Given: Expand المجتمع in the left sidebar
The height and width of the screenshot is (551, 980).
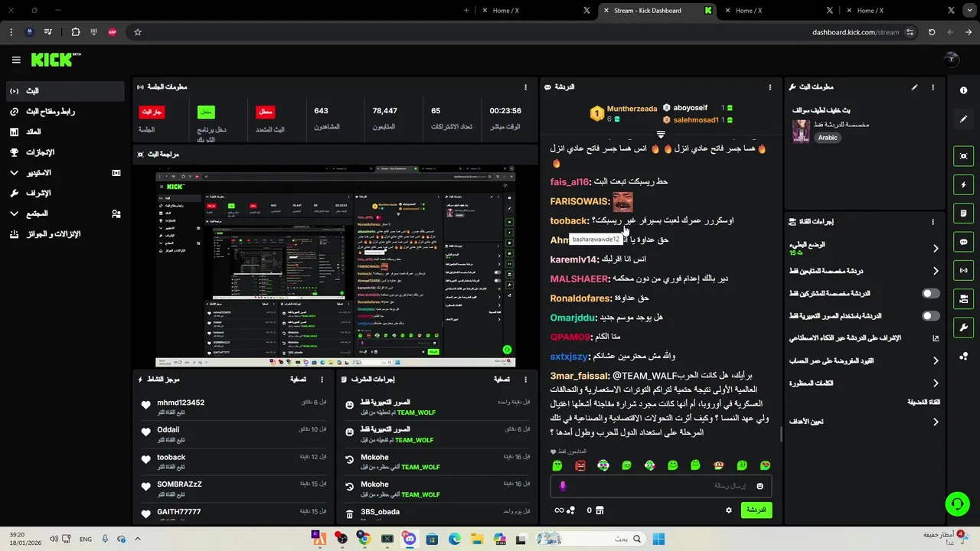Looking at the screenshot, I should point(65,214).
